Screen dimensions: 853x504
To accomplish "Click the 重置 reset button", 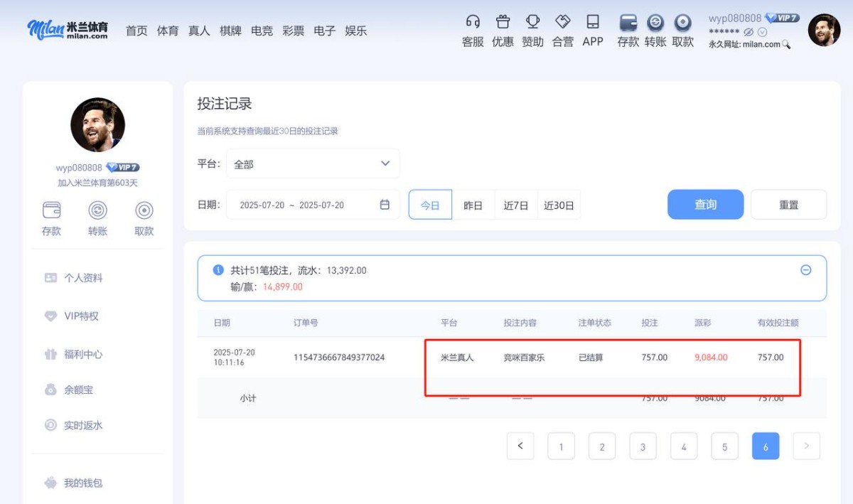I will pyautogui.click(x=788, y=204).
